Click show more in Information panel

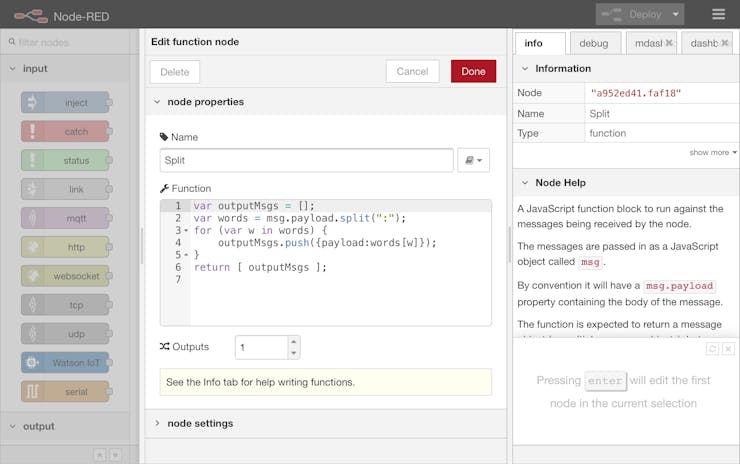click(713, 152)
